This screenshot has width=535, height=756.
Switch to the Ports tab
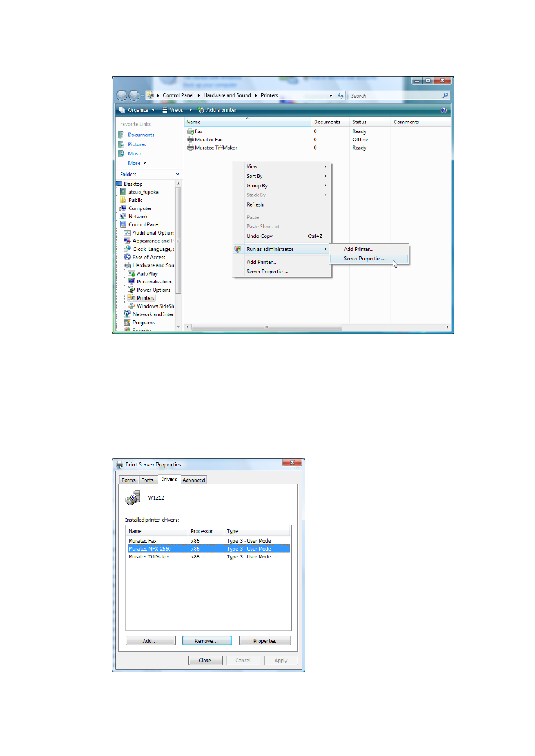pos(147,480)
